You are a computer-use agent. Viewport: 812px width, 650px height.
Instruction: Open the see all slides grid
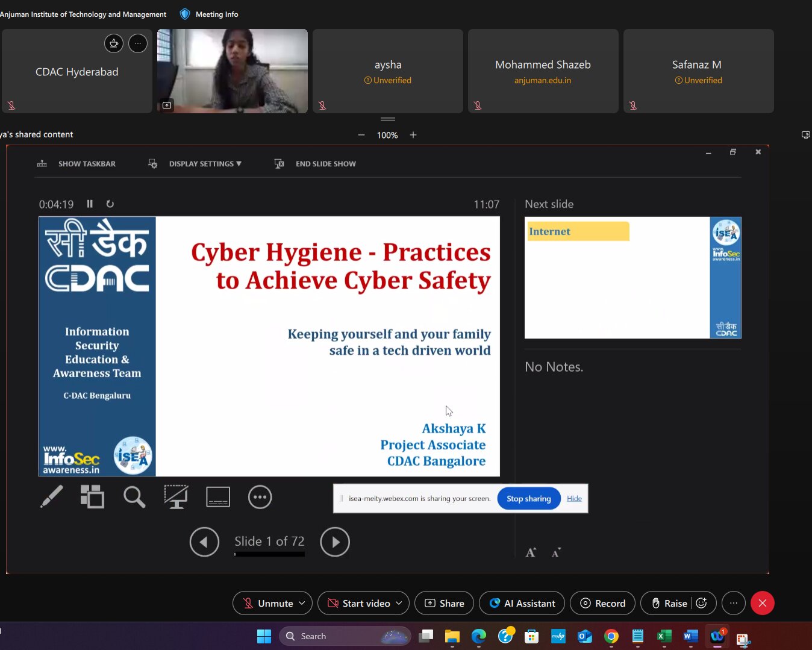(x=92, y=497)
